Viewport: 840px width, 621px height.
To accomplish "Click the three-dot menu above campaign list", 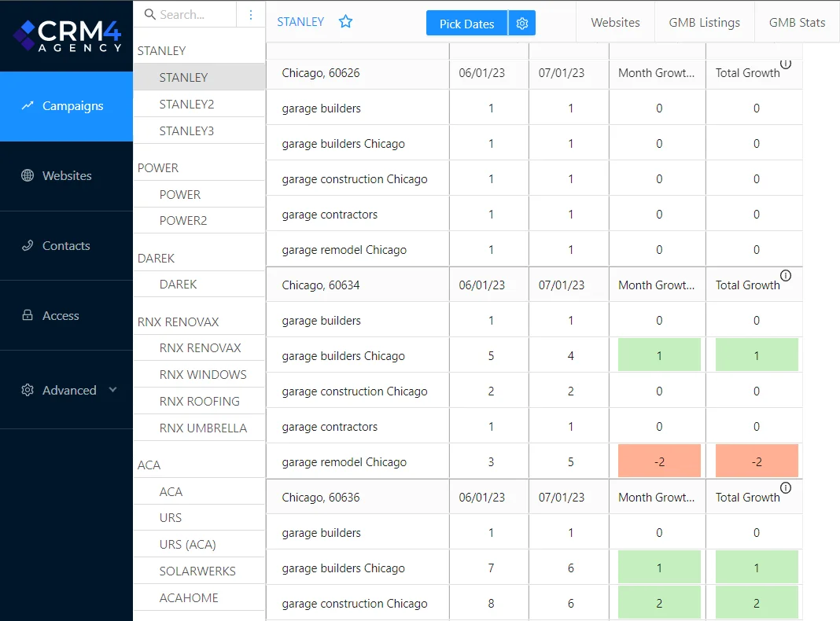I will pos(251,15).
